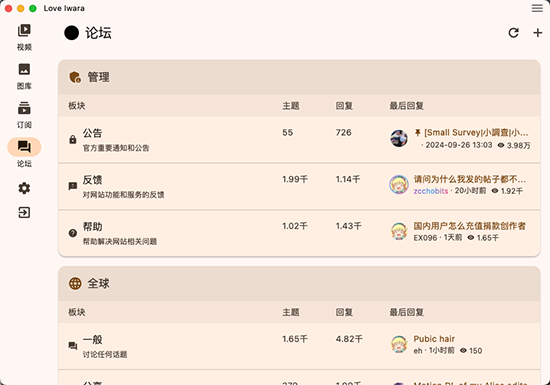This screenshot has width=550, height=385.
Task: Click description 对网站功能和服务的反馈
Action: pos(123,195)
